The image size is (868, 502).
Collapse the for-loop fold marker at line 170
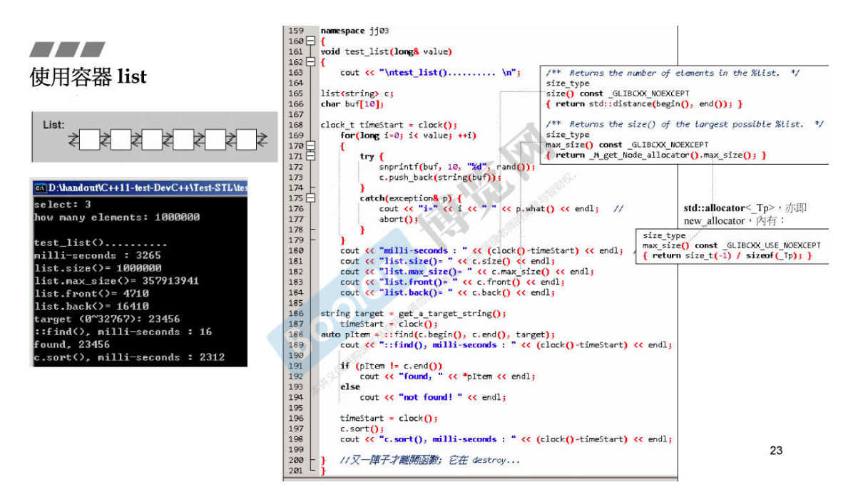click(310, 145)
